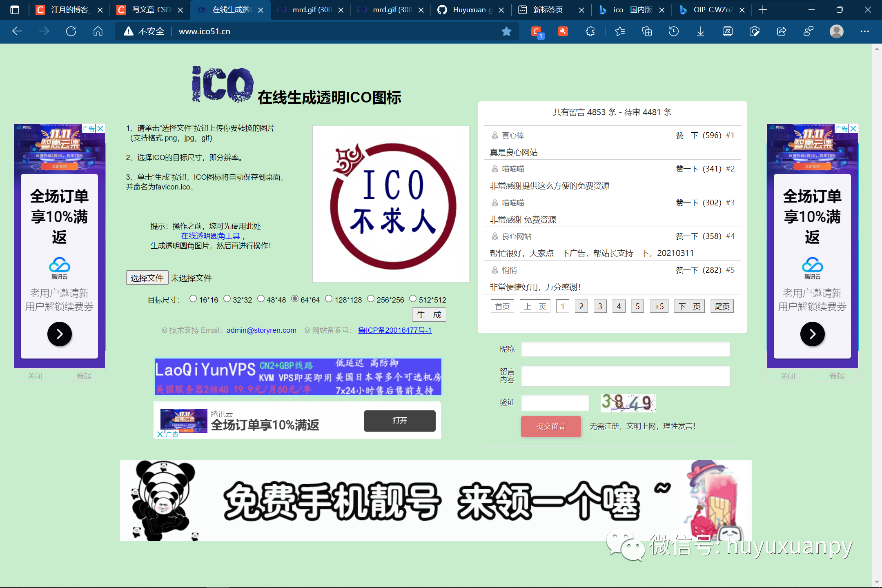The width and height of the screenshot is (882, 588).
Task: Click the CSDN extension icon in toolbar
Action: (x=537, y=31)
